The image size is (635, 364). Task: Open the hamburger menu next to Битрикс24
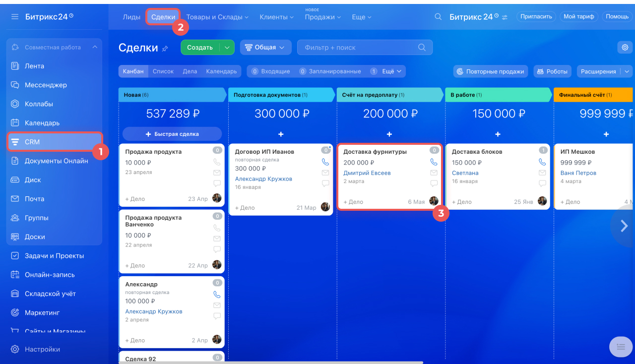(15, 16)
